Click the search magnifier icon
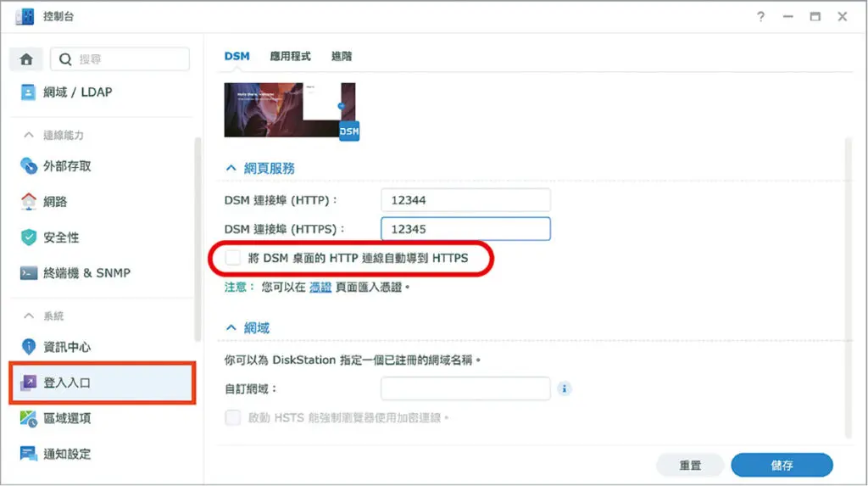This screenshot has width=868, height=486. coord(65,59)
